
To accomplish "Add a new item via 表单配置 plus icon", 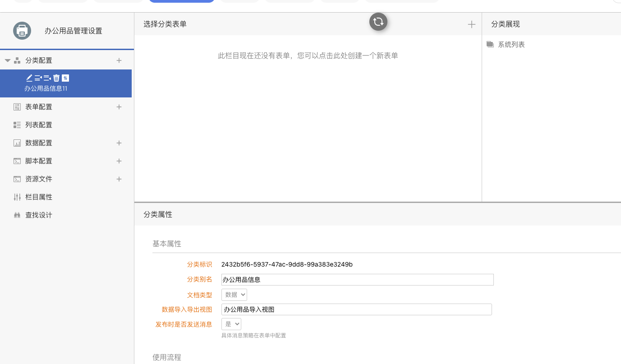I will click(119, 107).
